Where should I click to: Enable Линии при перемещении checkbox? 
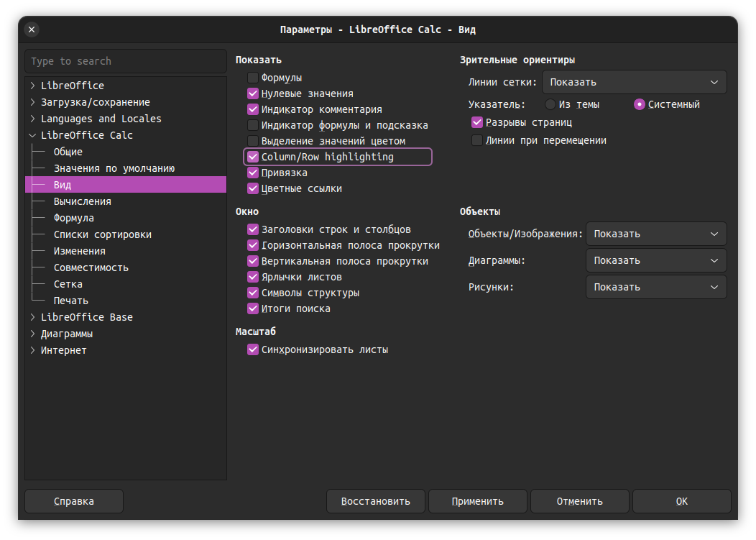(477, 141)
